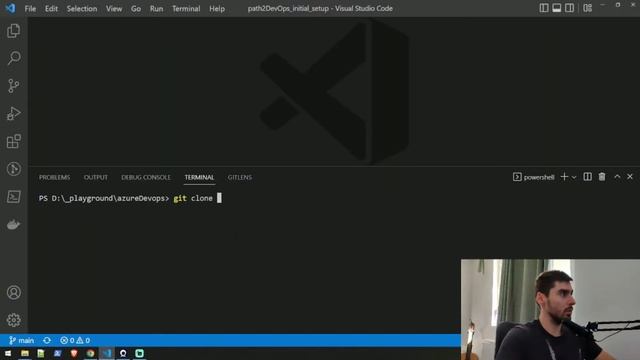Switch to the Output tab

96,177
